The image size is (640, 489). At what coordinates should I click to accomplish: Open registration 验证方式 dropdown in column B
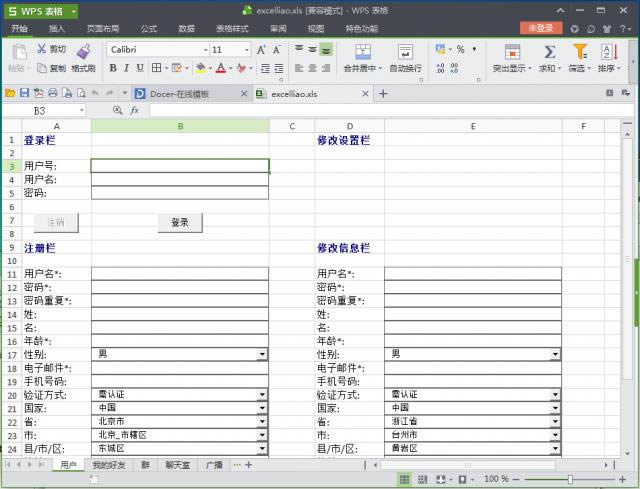[262, 395]
